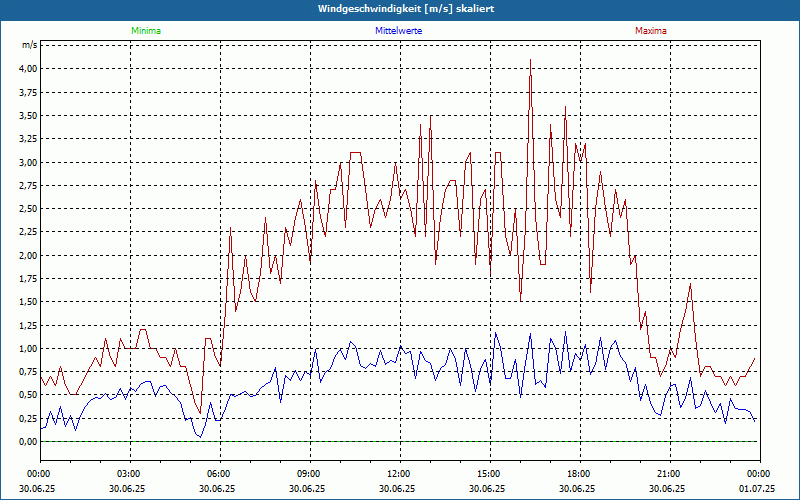Click the "1,00" y-axis value
Screen dimensions: 800x500
pyautogui.click(x=28, y=348)
